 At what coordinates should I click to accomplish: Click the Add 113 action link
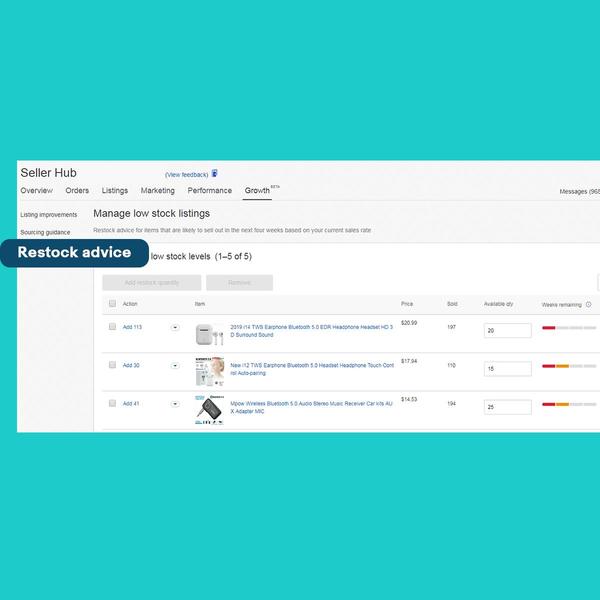(x=132, y=327)
